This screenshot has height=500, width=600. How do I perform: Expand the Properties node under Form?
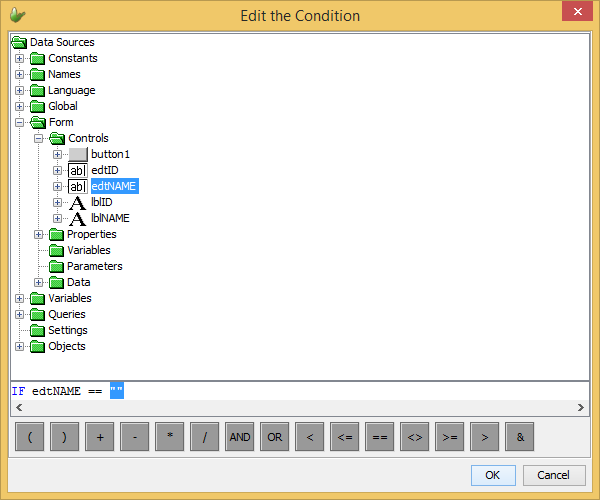click(x=38, y=234)
